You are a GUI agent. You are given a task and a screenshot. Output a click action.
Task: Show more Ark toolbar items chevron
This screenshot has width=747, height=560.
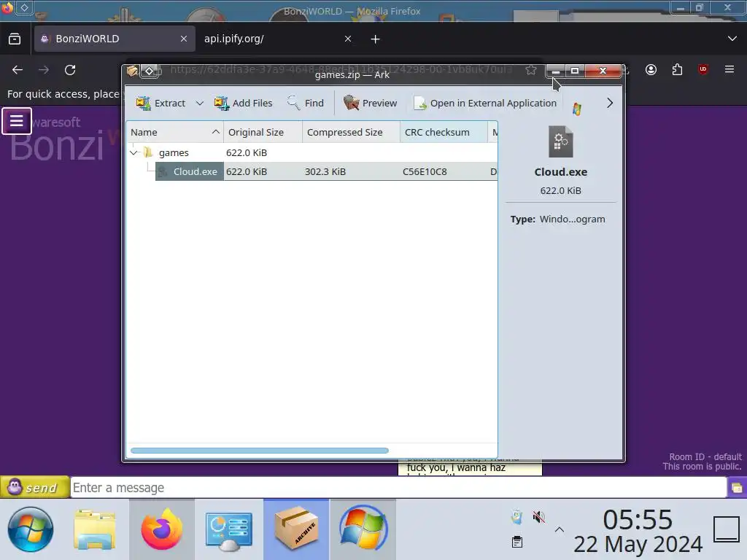[x=609, y=103]
